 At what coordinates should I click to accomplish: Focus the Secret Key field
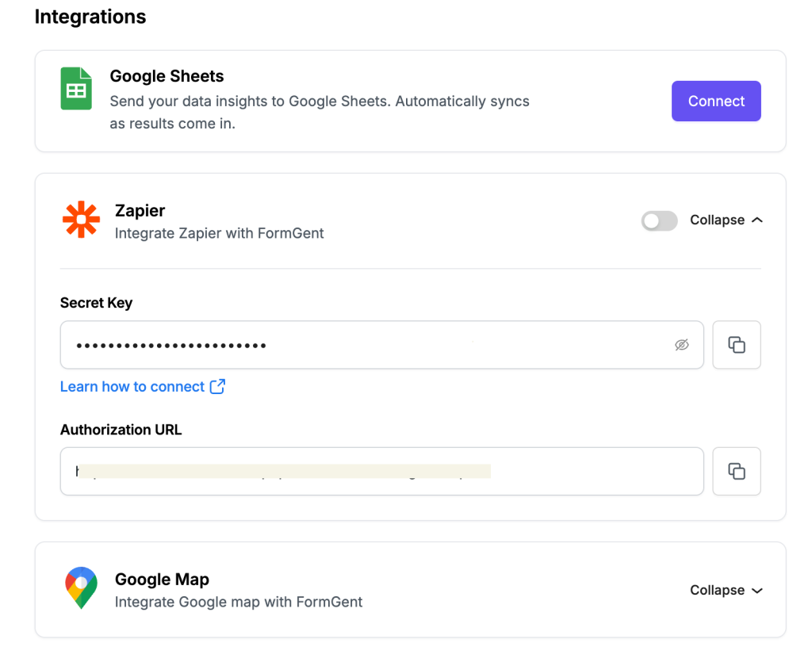coord(381,345)
